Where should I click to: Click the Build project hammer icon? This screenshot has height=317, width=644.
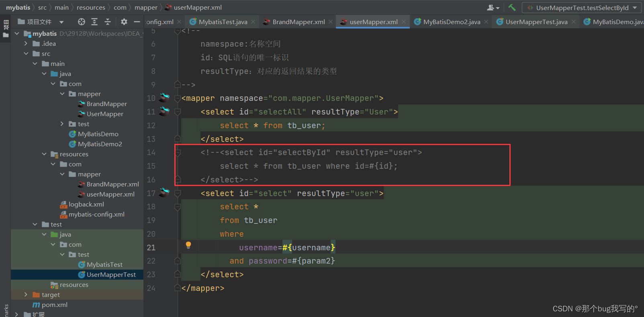pyautogui.click(x=512, y=7)
